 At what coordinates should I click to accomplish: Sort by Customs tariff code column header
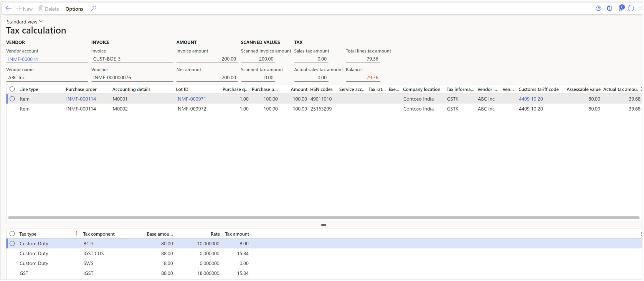(539, 89)
